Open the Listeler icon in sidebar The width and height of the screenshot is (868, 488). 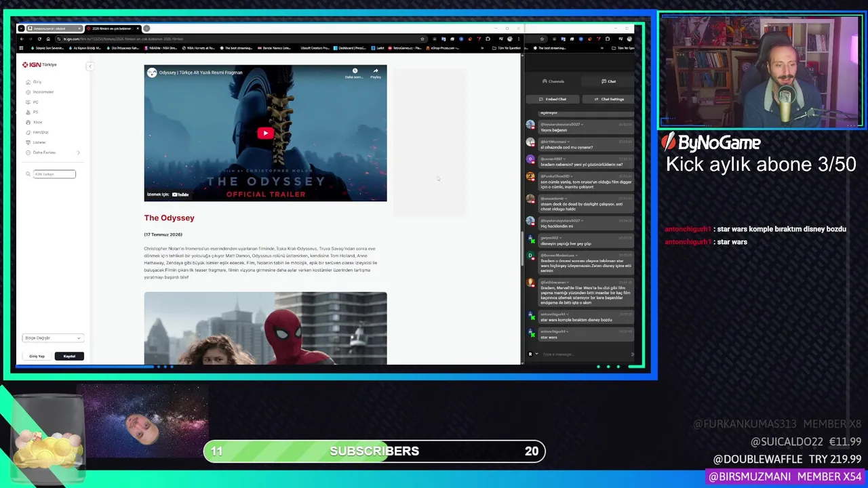pyautogui.click(x=28, y=142)
